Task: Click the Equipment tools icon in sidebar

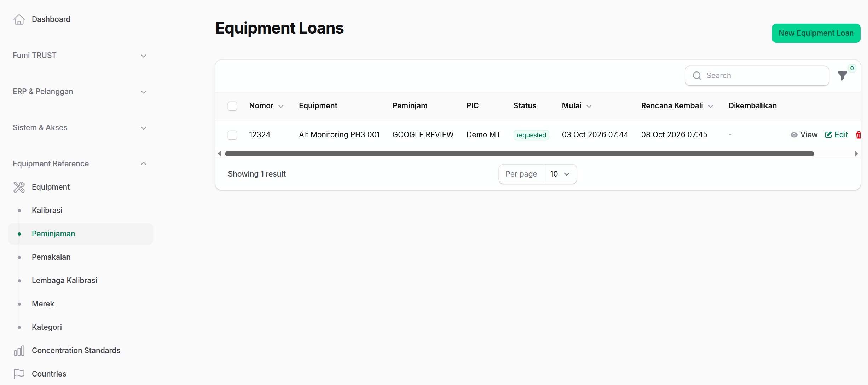Action: click(19, 187)
